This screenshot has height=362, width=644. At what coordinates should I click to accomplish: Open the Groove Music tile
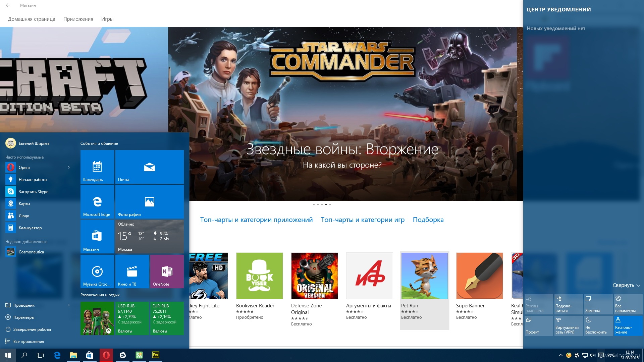point(97,271)
